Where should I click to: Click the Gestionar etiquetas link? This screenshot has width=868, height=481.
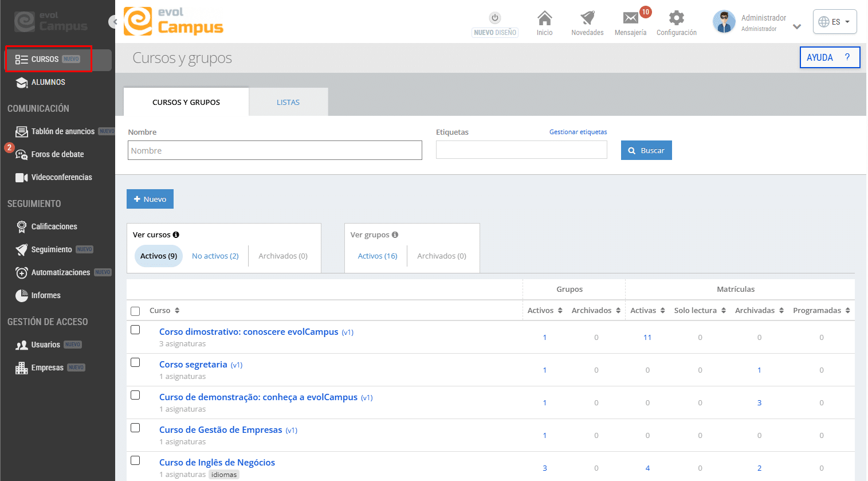pos(578,132)
